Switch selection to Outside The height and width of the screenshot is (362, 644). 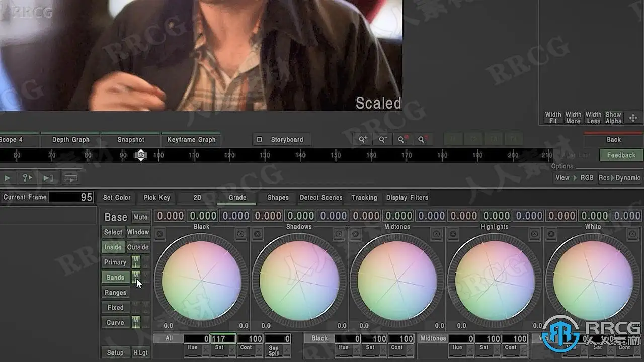pyautogui.click(x=138, y=247)
